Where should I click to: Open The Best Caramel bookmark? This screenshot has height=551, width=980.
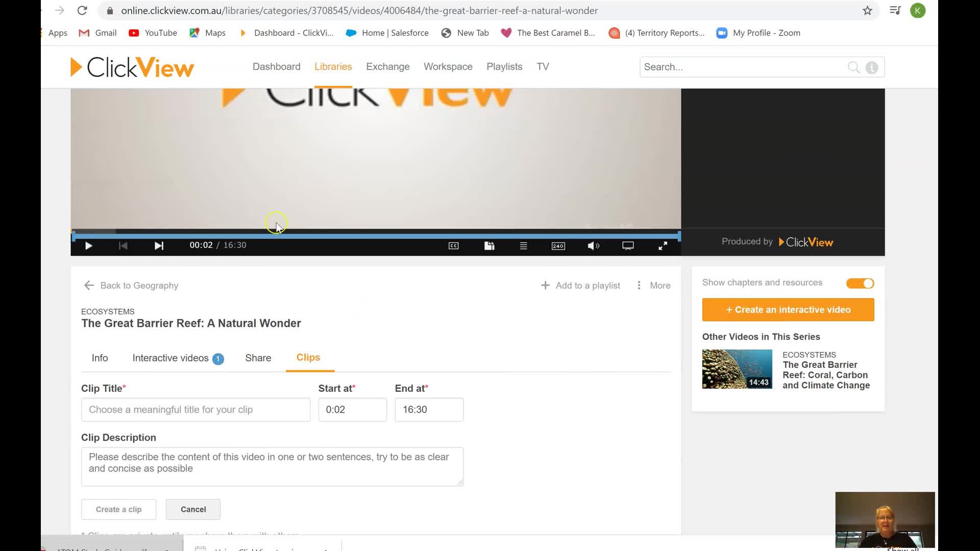(548, 33)
